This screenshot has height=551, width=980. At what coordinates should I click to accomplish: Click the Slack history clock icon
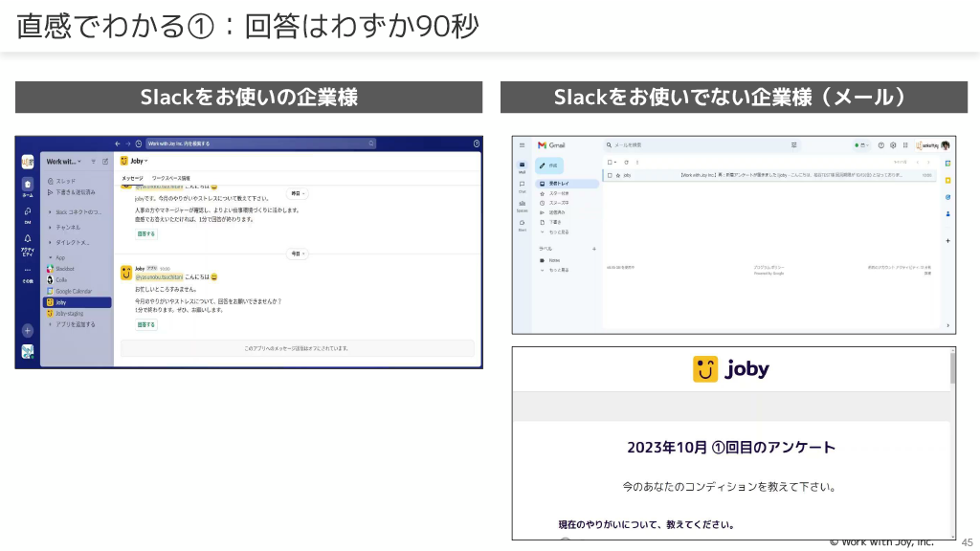tap(139, 143)
